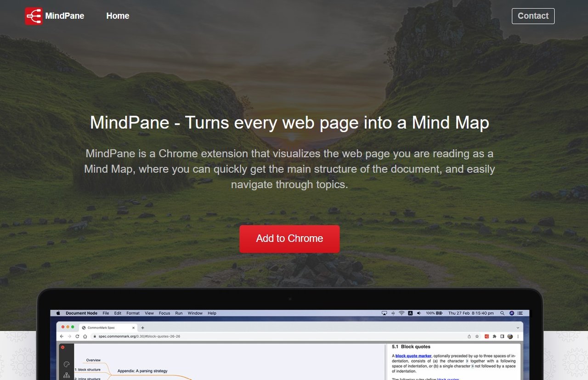The image size is (588, 380).
Task: Click the Thu 27 Feb clock
Action: 471,313
